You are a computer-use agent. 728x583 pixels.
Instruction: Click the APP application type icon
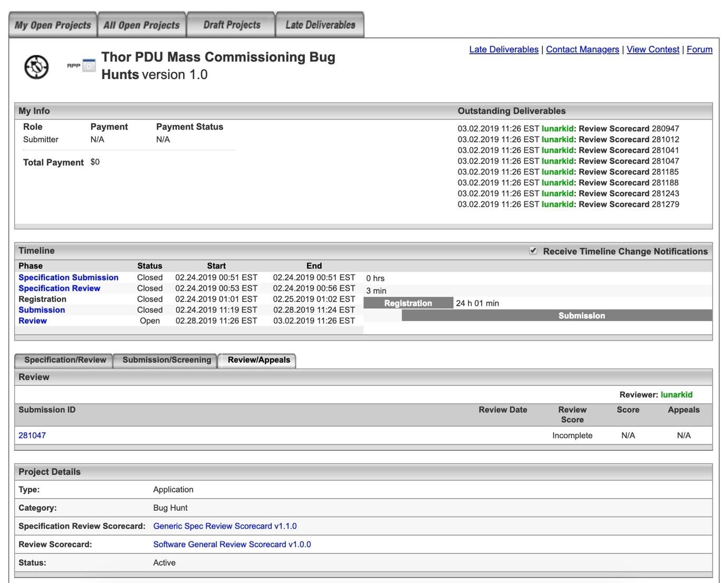pos(81,65)
